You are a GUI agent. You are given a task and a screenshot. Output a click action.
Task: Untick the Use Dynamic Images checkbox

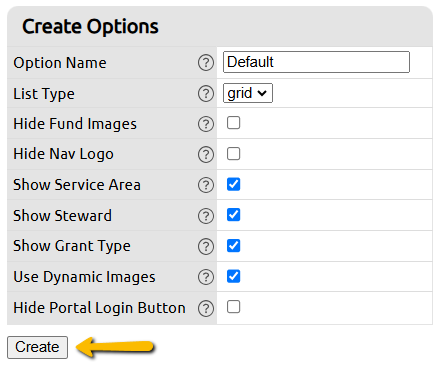click(233, 276)
